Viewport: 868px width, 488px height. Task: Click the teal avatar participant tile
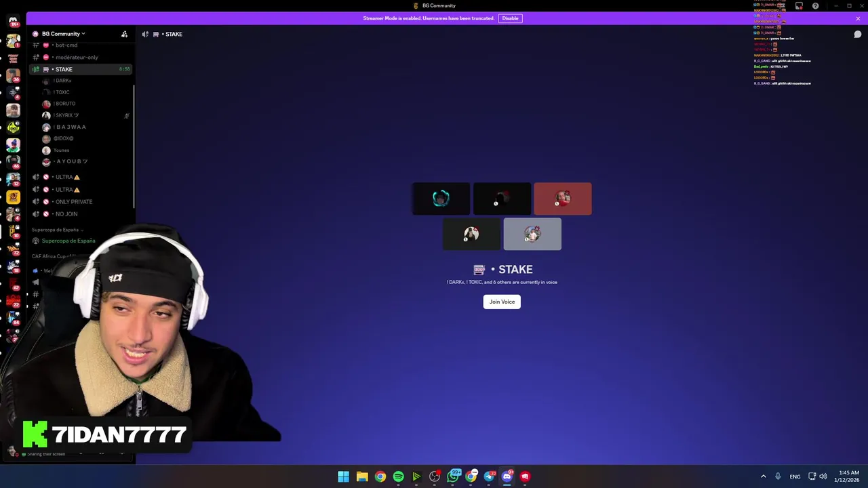click(x=441, y=199)
